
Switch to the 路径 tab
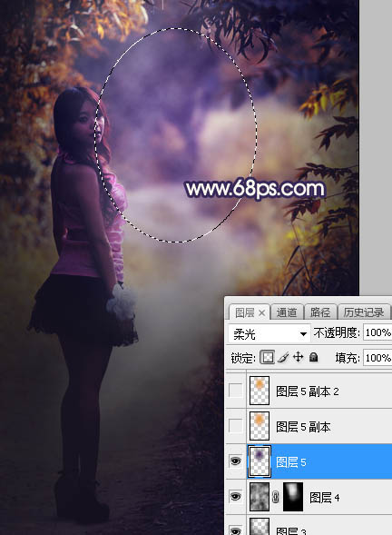[319, 312]
